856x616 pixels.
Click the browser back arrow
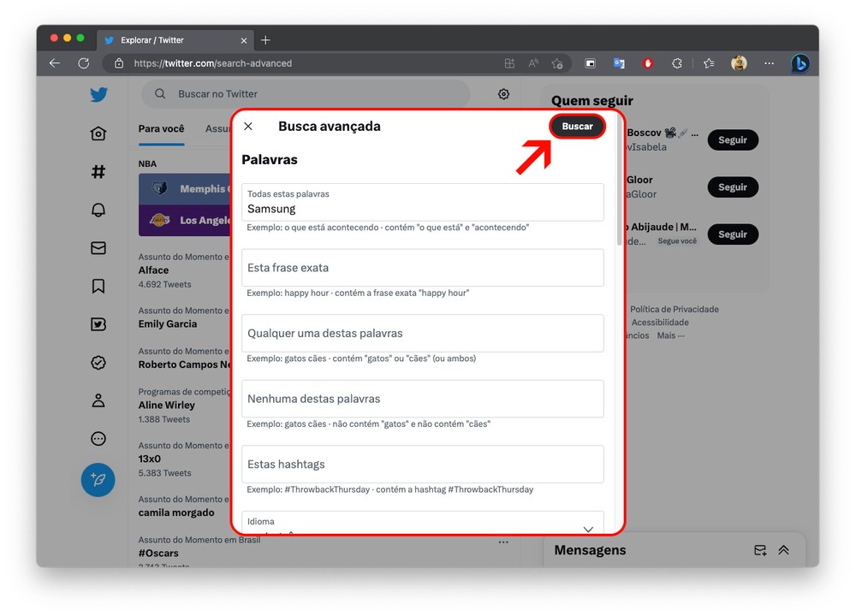55,63
